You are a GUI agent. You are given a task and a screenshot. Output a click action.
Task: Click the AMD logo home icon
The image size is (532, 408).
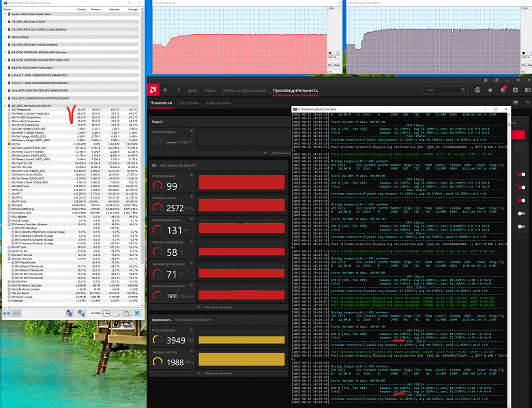point(153,90)
